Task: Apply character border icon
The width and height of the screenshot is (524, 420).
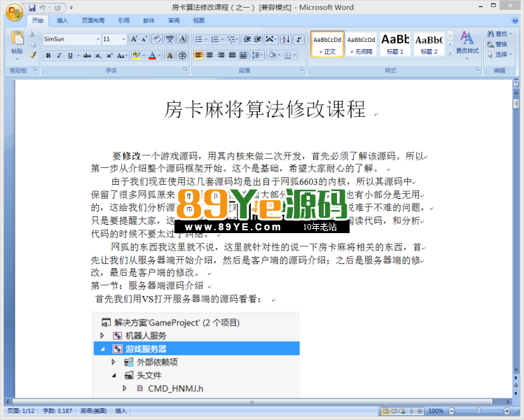Action: pyautogui.click(x=182, y=39)
